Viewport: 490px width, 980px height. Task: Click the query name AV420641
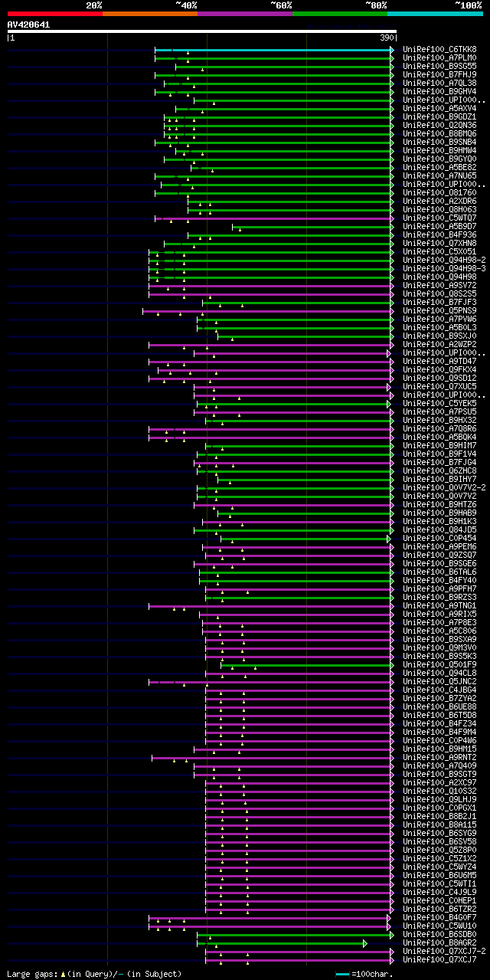(x=29, y=25)
